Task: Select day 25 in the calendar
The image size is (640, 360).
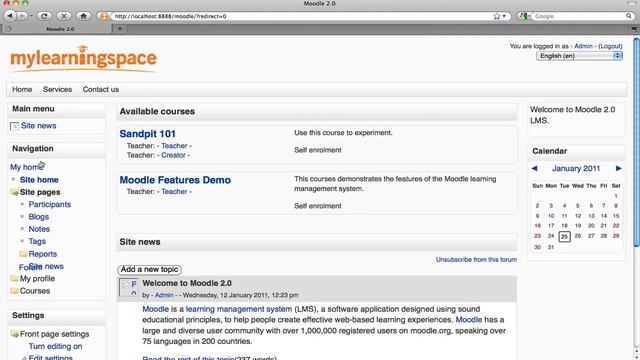Action: coord(564,236)
